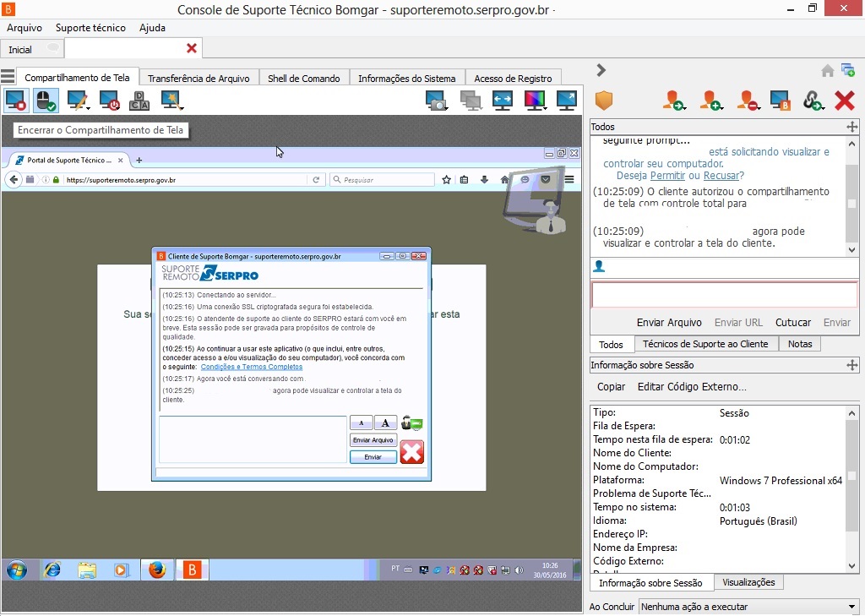Expand Informação sobre Sessão panel with plus icon
Viewport: 865px width, 616px height.
851,365
